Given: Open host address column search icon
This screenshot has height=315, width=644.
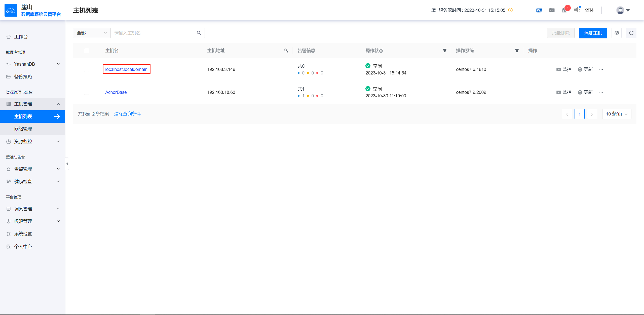Looking at the screenshot, I should coord(286,51).
